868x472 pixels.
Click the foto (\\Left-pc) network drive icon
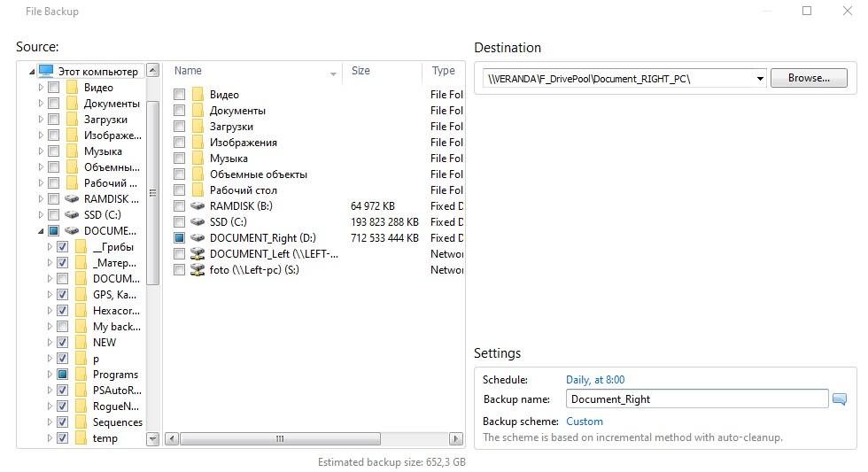coord(198,269)
